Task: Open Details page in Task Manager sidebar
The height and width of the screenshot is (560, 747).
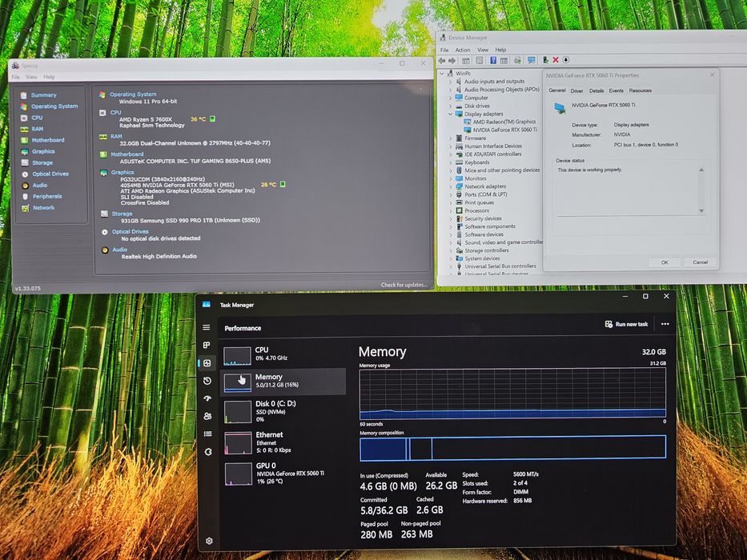Action: coord(207,434)
